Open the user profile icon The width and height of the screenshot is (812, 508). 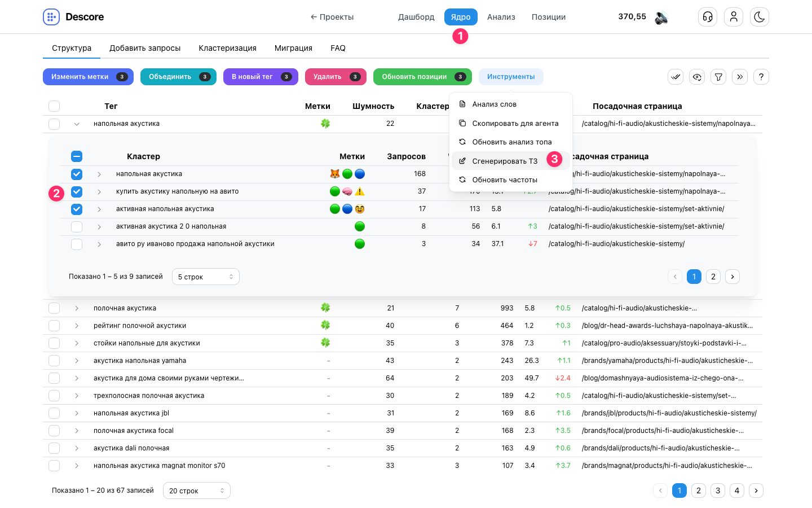pyautogui.click(x=734, y=17)
